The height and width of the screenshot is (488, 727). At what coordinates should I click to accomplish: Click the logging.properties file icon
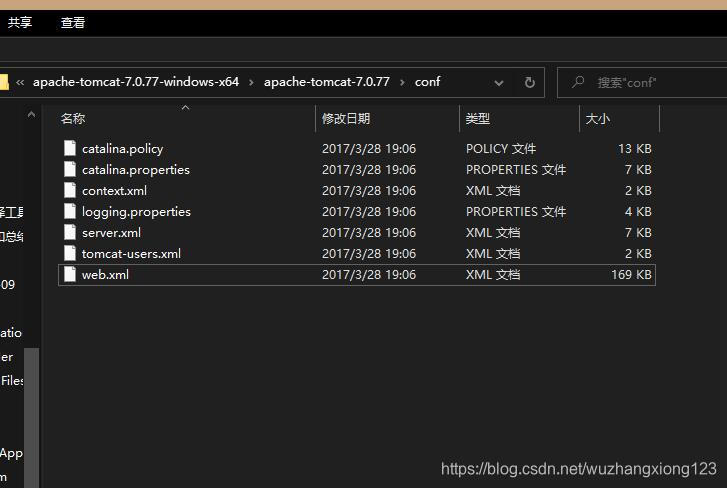pos(70,211)
